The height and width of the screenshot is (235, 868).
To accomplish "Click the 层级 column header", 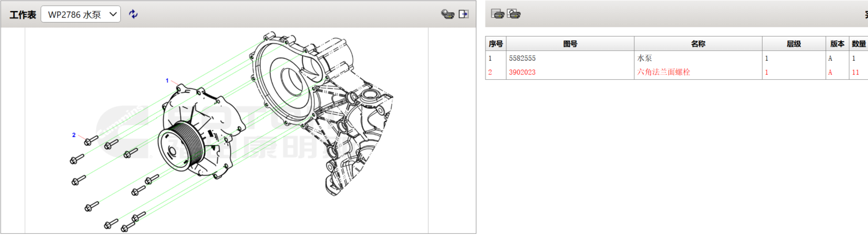I will (793, 44).
